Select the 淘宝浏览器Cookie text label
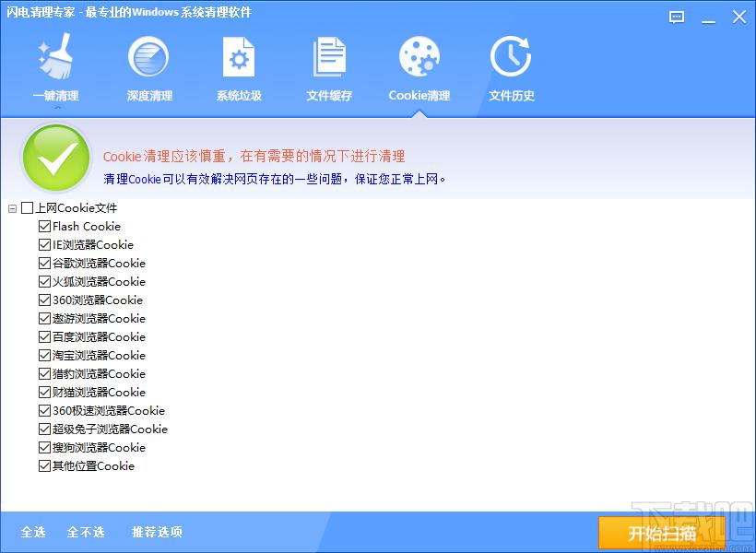The image size is (756, 553). click(99, 356)
